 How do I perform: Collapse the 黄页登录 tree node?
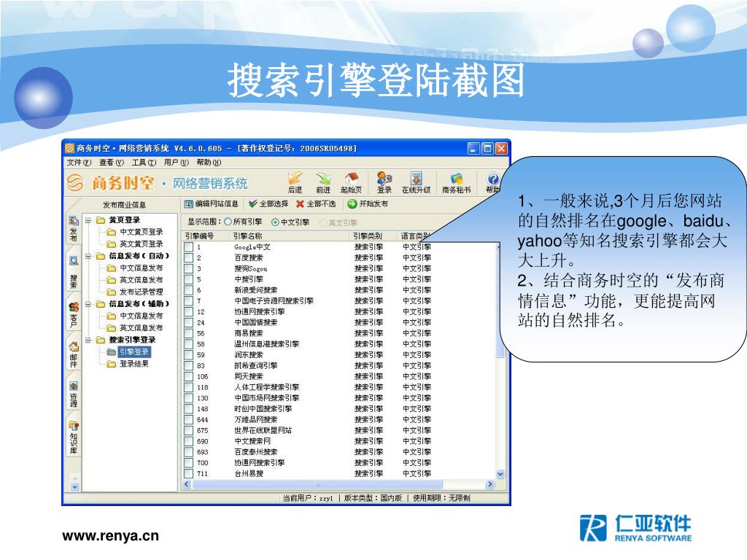click(88, 220)
